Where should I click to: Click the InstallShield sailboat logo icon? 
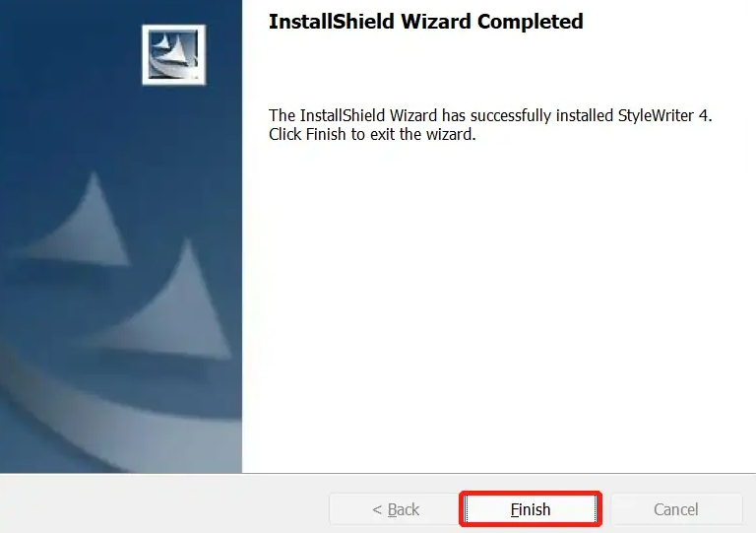173,54
